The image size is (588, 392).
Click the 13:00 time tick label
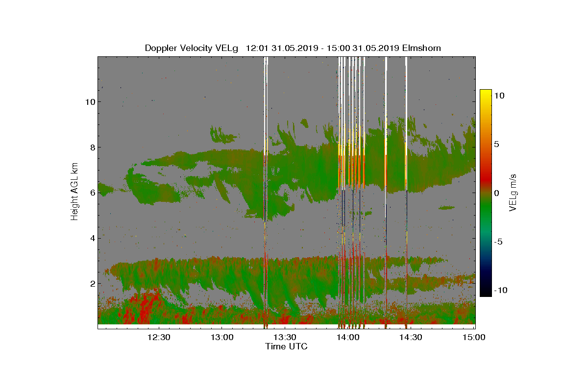click(x=221, y=337)
